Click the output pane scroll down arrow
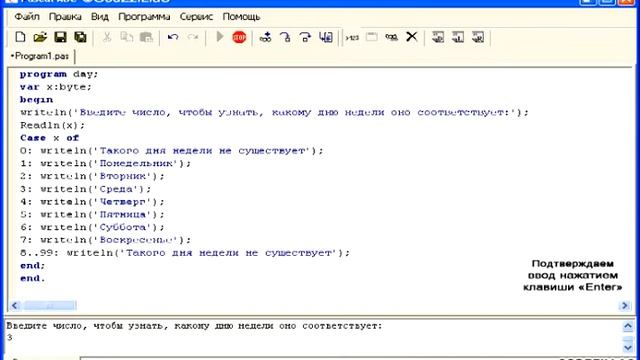This screenshot has height=360, width=640. point(627,347)
